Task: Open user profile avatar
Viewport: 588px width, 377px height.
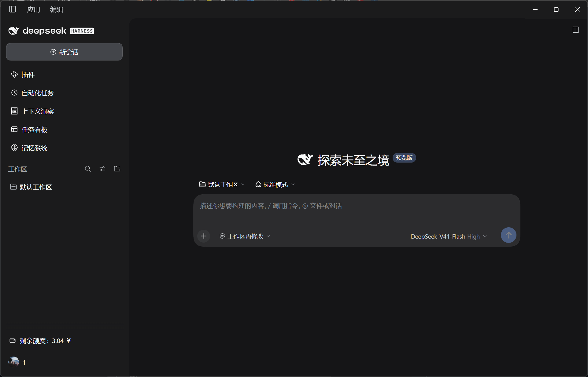Action: (x=13, y=362)
